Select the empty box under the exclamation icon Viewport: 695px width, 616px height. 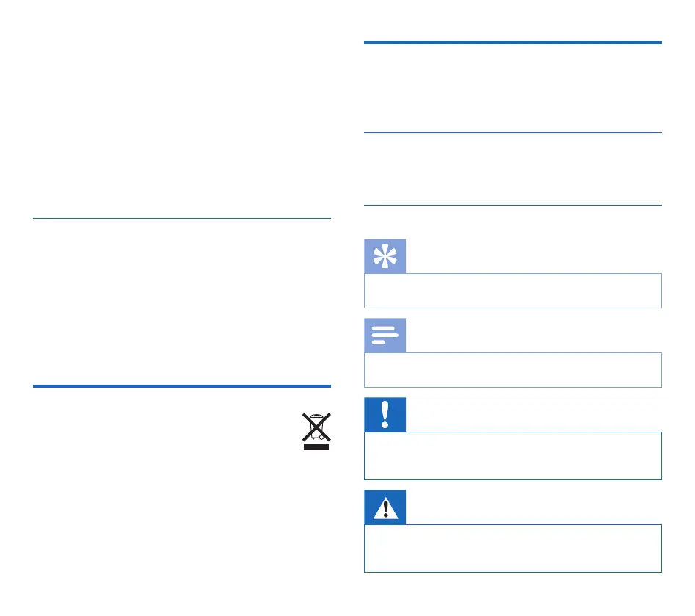[513, 455]
